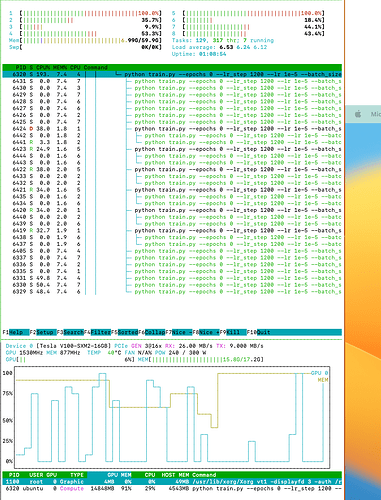Sort htop by the CPU% column header
The width and height of the screenshot is (381, 500).
coord(43,67)
